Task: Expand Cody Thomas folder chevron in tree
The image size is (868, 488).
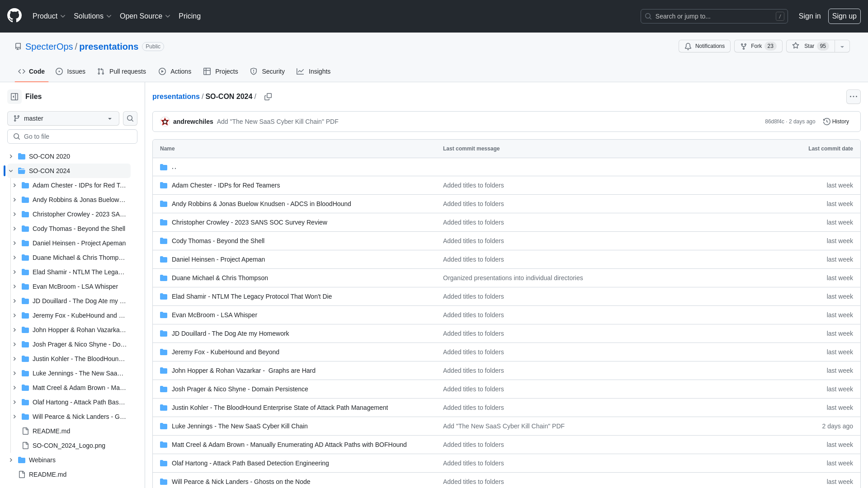Action: [x=14, y=229]
